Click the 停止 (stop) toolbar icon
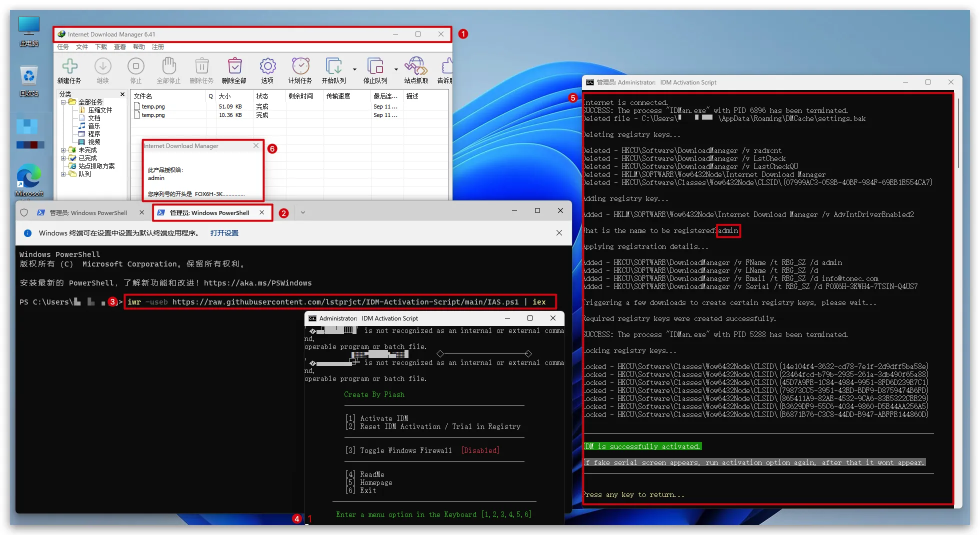Viewport: 980px width, 535px height. (x=135, y=66)
